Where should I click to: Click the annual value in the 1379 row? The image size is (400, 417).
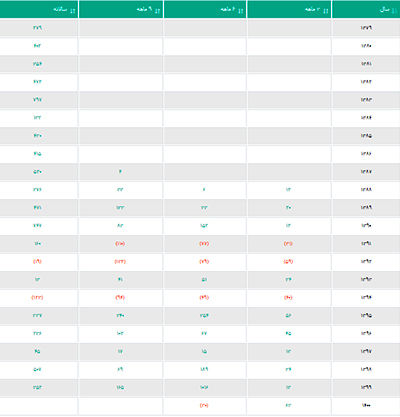click(x=37, y=28)
